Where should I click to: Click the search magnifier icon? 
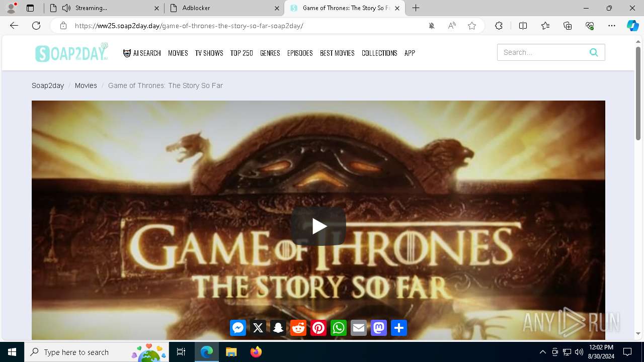point(594,52)
